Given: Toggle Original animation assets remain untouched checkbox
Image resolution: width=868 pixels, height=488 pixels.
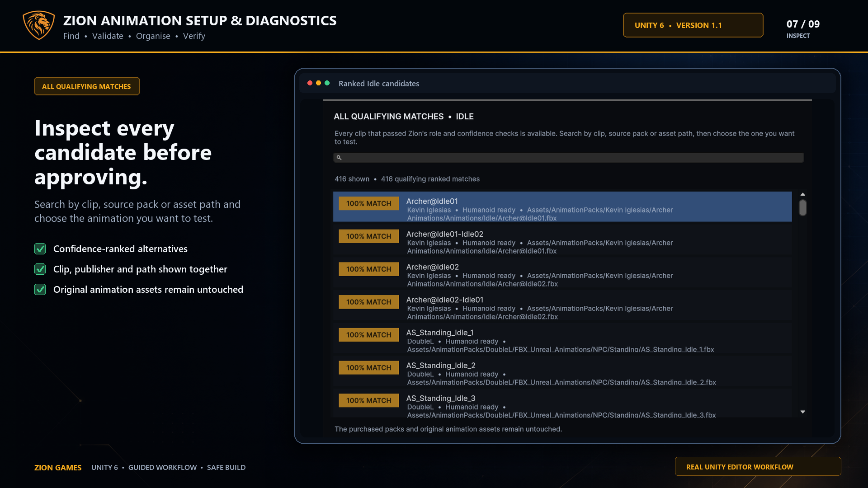Looking at the screenshot, I should click(x=40, y=290).
